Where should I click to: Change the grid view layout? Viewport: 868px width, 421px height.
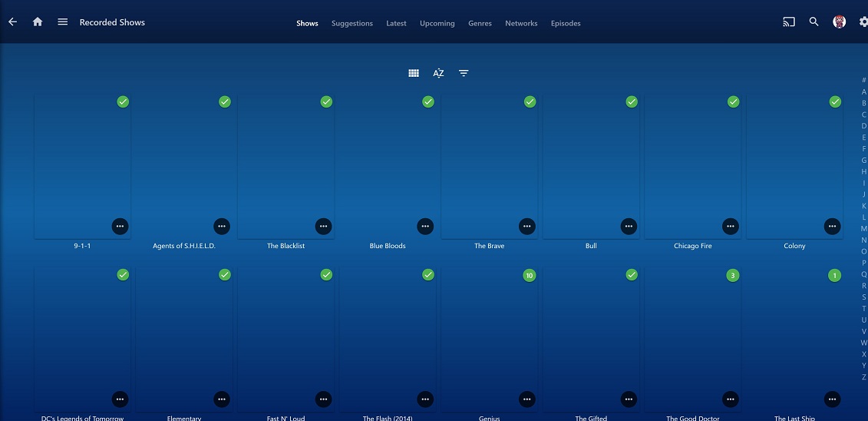pos(414,73)
